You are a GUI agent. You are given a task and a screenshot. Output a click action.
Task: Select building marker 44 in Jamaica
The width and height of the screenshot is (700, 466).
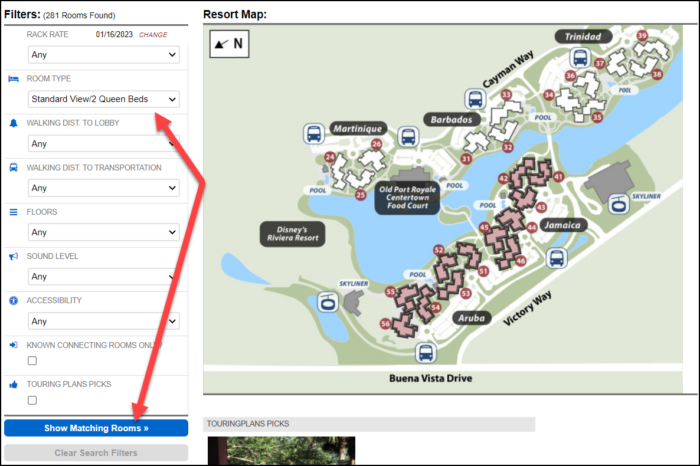tap(532, 227)
